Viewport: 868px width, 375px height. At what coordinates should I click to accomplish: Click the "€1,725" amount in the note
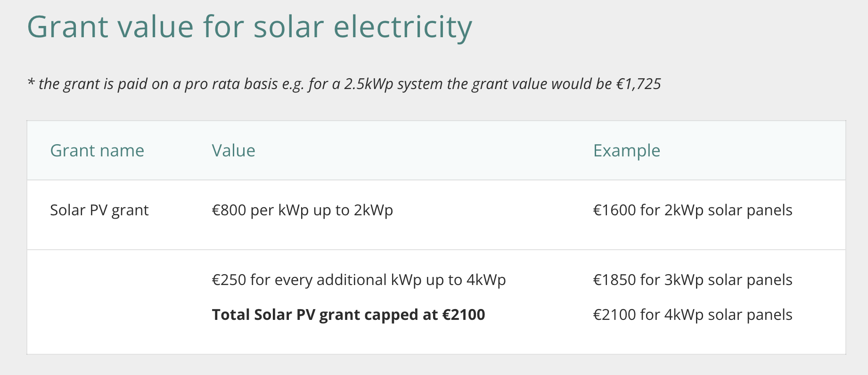[x=639, y=84]
